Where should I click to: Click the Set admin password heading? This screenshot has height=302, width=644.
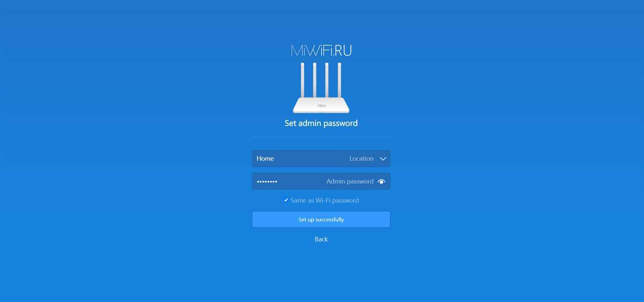pyautogui.click(x=321, y=123)
